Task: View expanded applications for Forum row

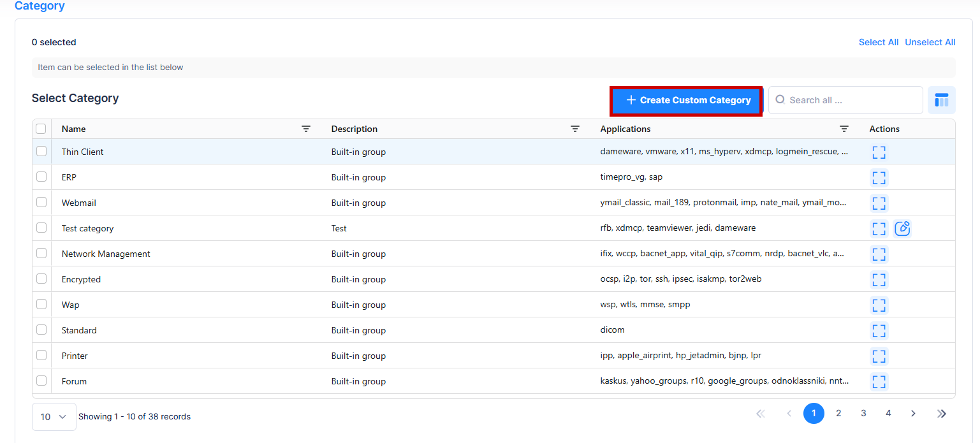Action: pos(879,382)
